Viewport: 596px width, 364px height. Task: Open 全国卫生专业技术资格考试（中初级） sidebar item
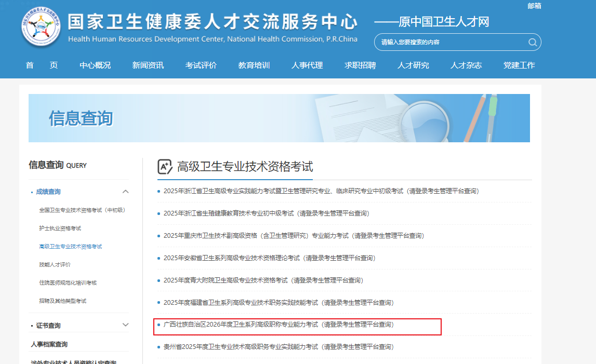coord(82,210)
